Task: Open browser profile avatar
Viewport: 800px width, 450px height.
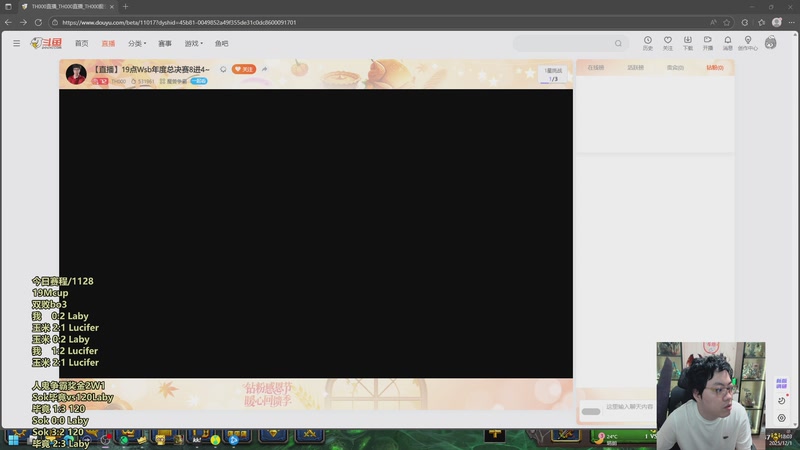Action: coord(777,22)
